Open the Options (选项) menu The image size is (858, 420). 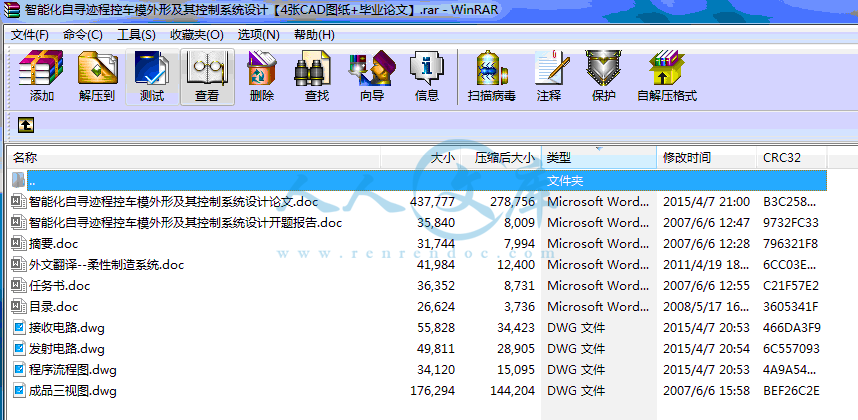tap(258, 35)
